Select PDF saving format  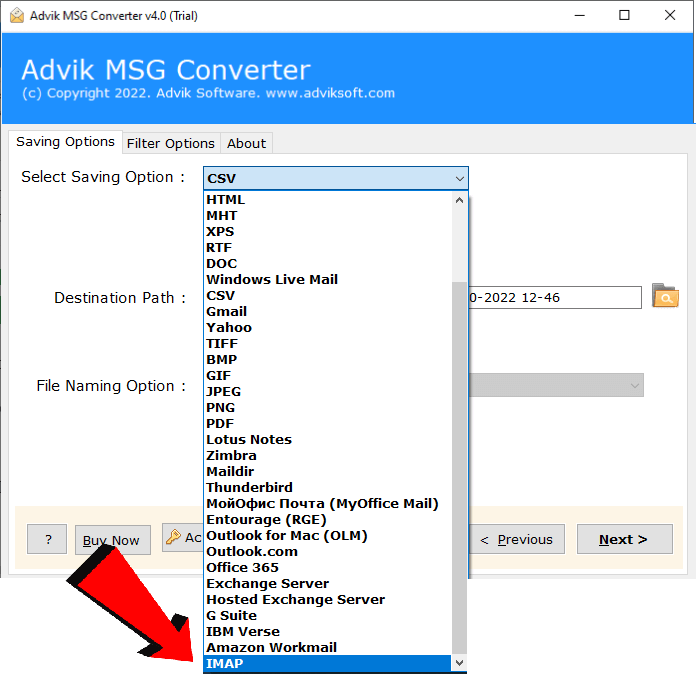pyautogui.click(x=328, y=423)
